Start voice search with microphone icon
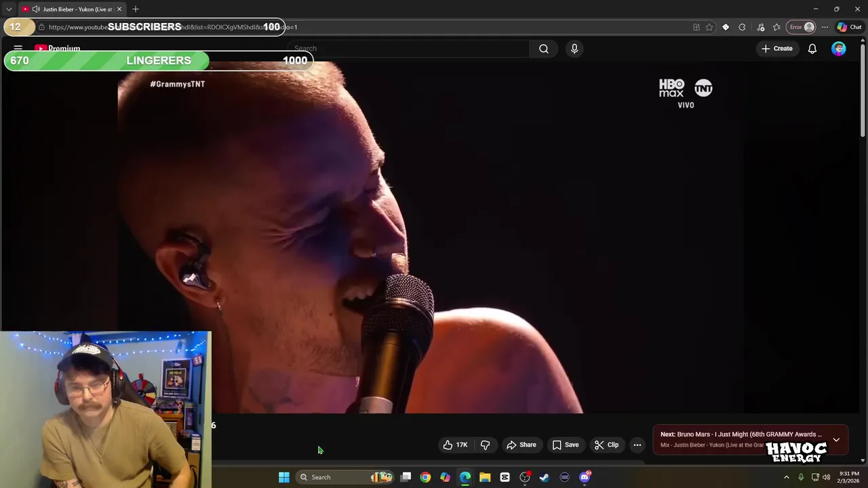This screenshot has width=868, height=488. point(574,48)
